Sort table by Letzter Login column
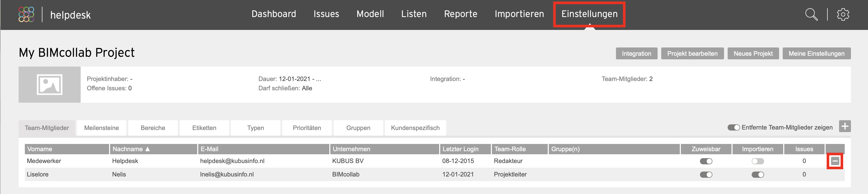The image size is (868, 194). coord(460,149)
